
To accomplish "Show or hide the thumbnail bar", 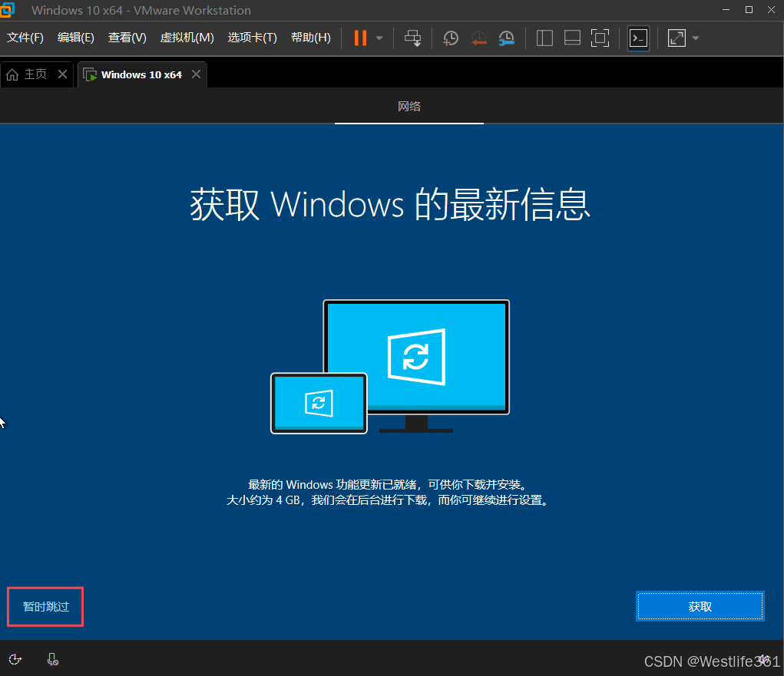I will point(572,38).
